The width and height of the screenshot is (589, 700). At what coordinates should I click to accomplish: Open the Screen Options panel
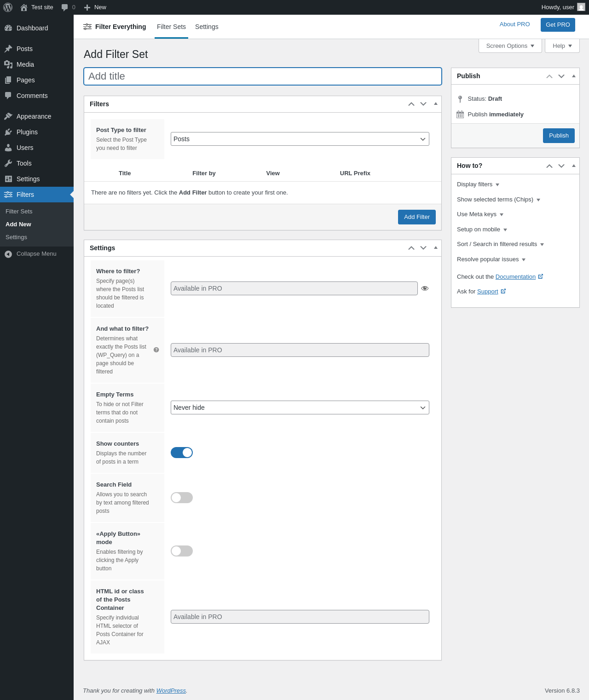pos(510,46)
